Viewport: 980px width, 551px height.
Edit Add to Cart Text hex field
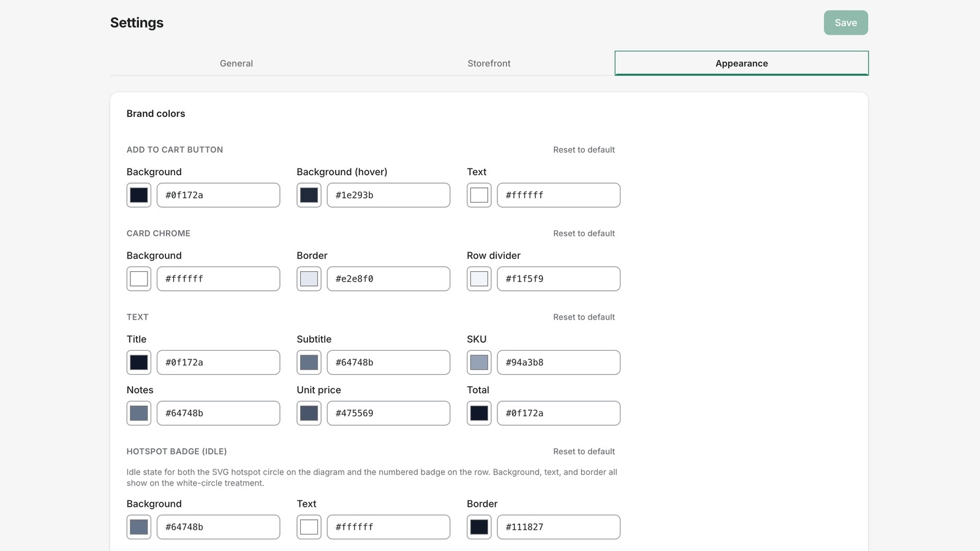[559, 195]
